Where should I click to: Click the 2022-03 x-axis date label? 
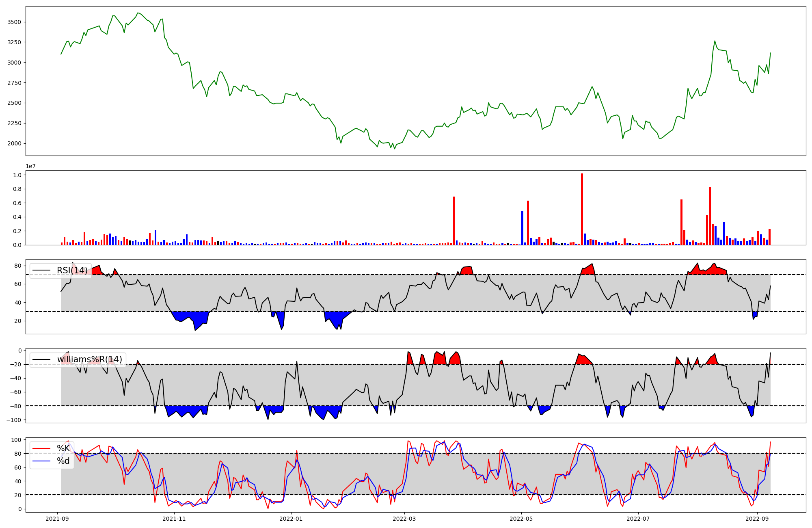pyautogui.click(x=405, y=519)
